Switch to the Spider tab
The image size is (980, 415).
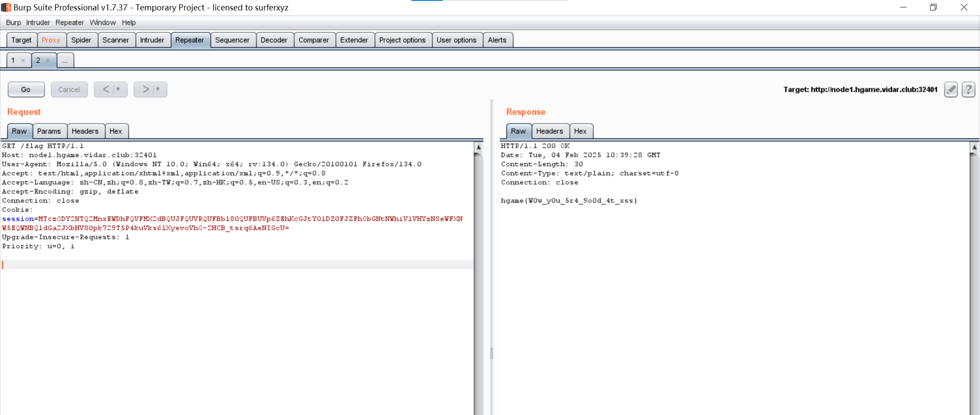(x=81, y=40)
